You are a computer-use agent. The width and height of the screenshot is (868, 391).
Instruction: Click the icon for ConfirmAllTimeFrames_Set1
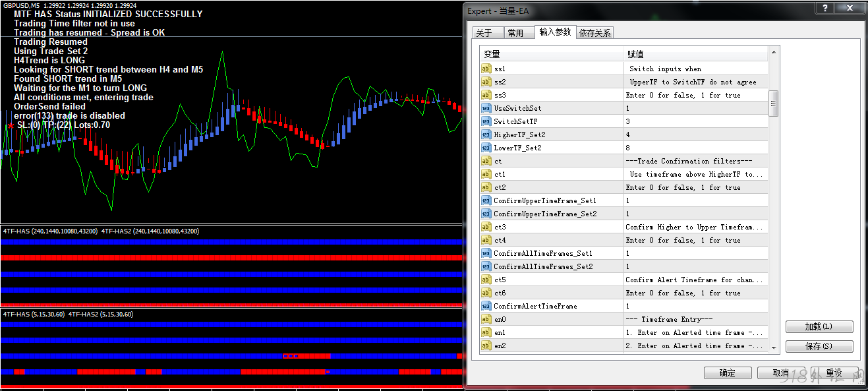point(486,253)
